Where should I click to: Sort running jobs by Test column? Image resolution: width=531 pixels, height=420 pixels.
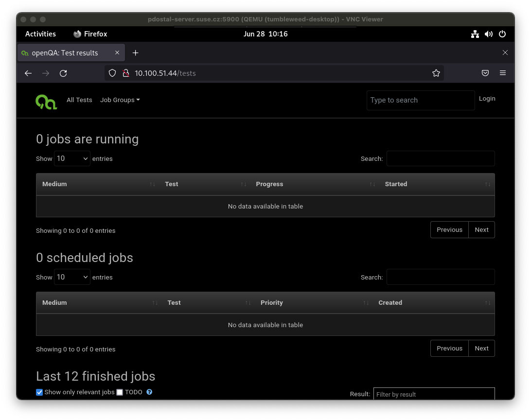click(205, 184)
